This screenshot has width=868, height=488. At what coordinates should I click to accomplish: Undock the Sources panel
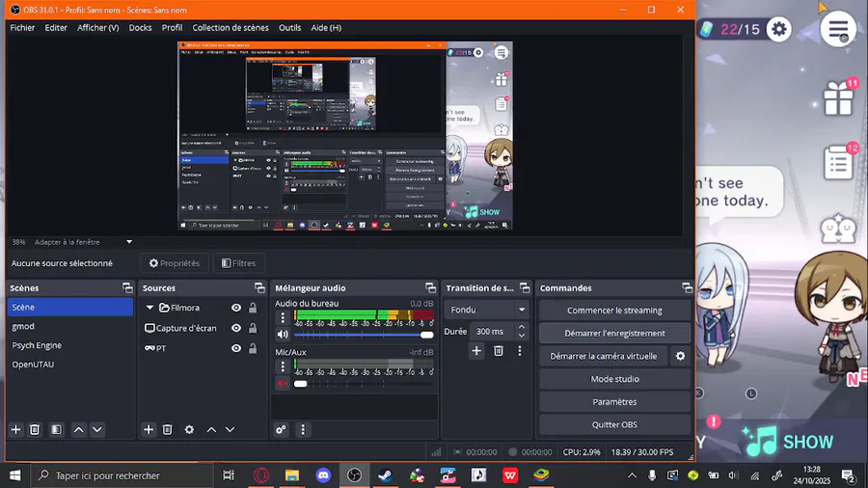[259, 287]
